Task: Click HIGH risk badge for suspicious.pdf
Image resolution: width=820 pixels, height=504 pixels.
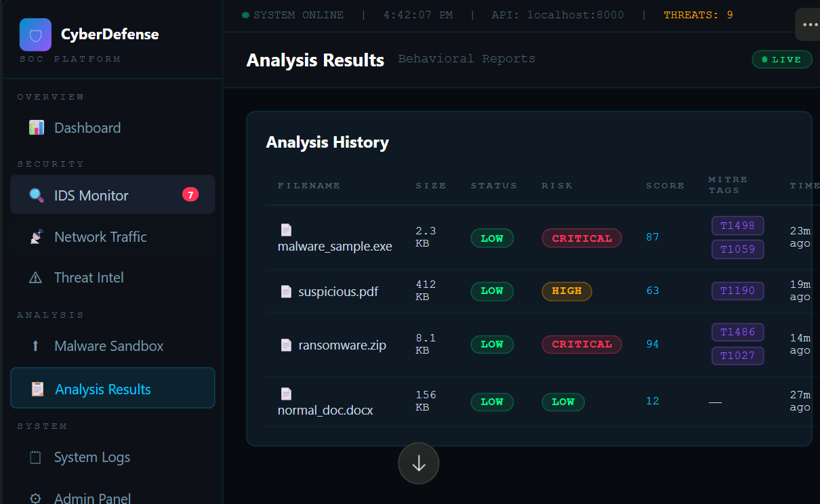Action: click(x=567, y=291)
